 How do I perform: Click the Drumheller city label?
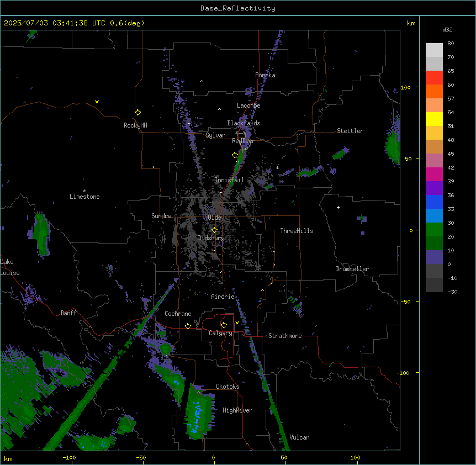[x=352, y=269]
